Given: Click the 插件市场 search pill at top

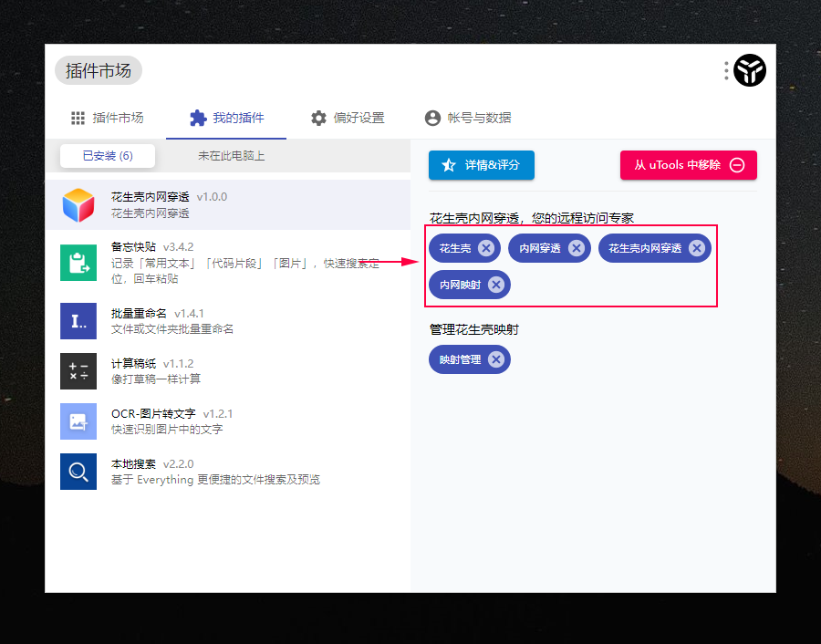Looking at the screenshot, I should 99,70.
